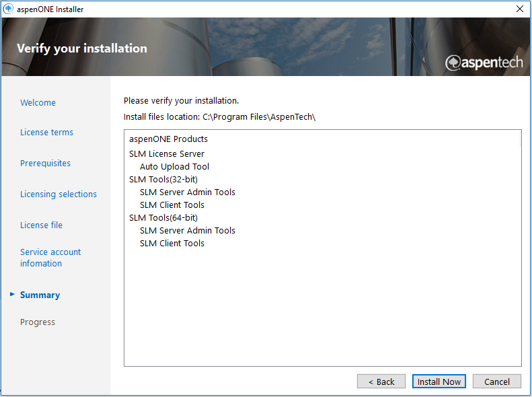Click the Progress step label
Viewport: 532px width, 397px height.
click(37, 322)
